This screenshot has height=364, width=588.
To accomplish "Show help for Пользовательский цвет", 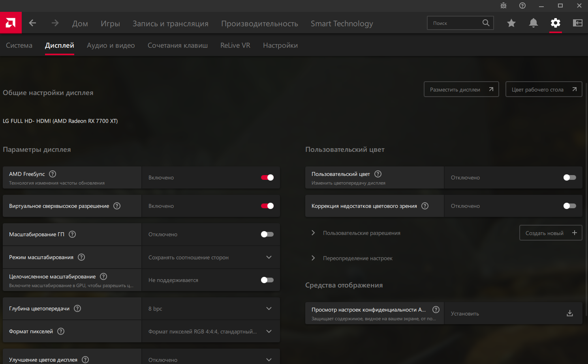I will coord(378,174).
